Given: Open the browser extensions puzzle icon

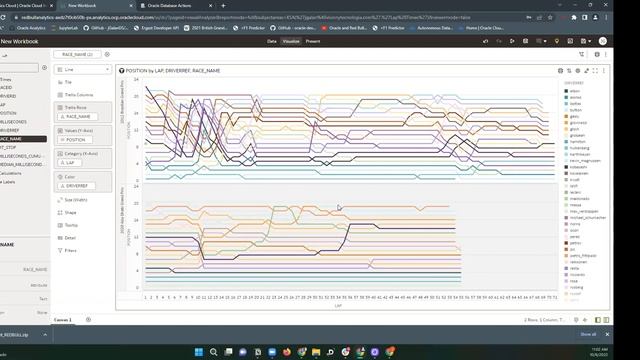Looking at the screenshot, I should coord(574,18).
